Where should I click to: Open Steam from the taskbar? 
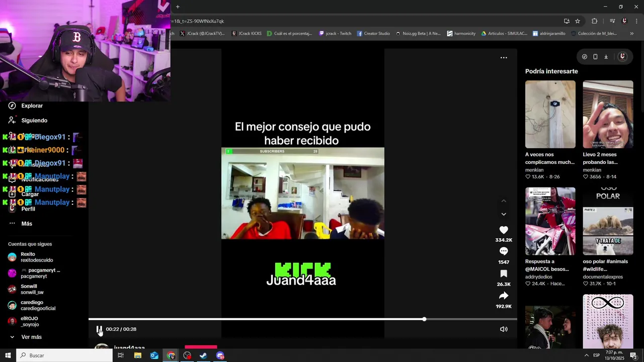(203, 355)
